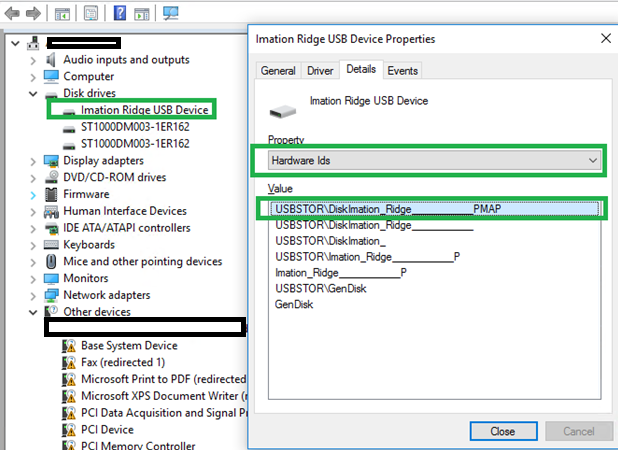This screenshot has height=450, width=618.
Task: Click the show/hide console tree toolbar icon
Action: pyautogui.click(x=62, y=14)
